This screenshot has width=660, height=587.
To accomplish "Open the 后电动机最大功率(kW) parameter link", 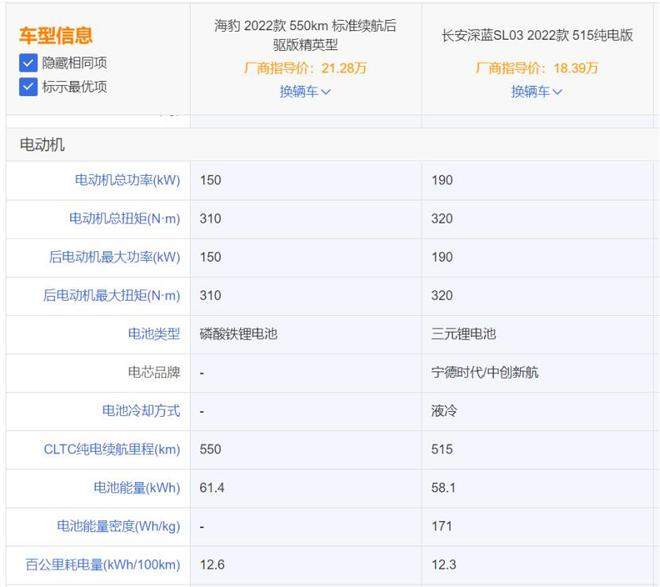I will [x=114, y=257].
